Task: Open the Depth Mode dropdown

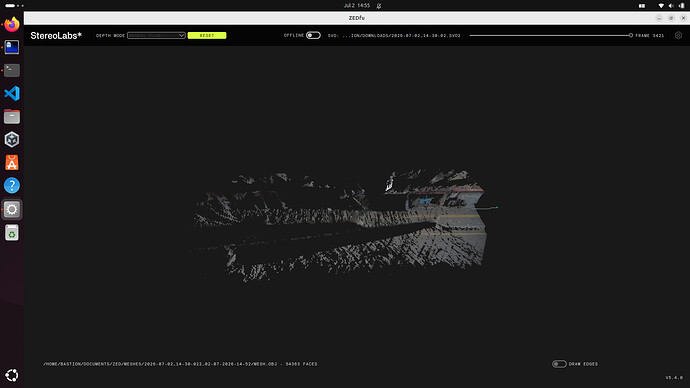Action: tap(156, 35)
